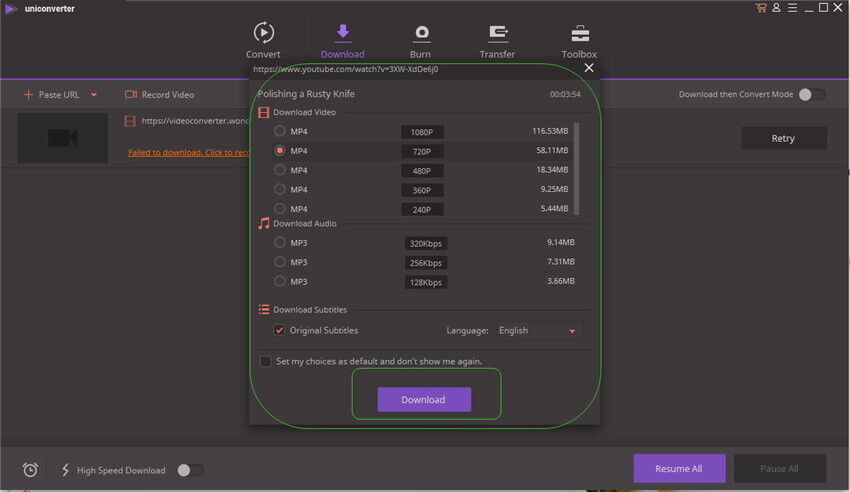Select MP4 1080P radio button
Image resolution: width=850 pixels, height=492 pixels.
point(279,131)
